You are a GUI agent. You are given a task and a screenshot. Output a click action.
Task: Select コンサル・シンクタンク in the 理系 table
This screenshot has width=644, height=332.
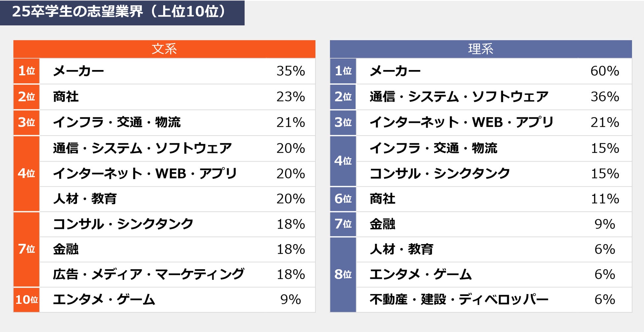(x=440, y=173)
